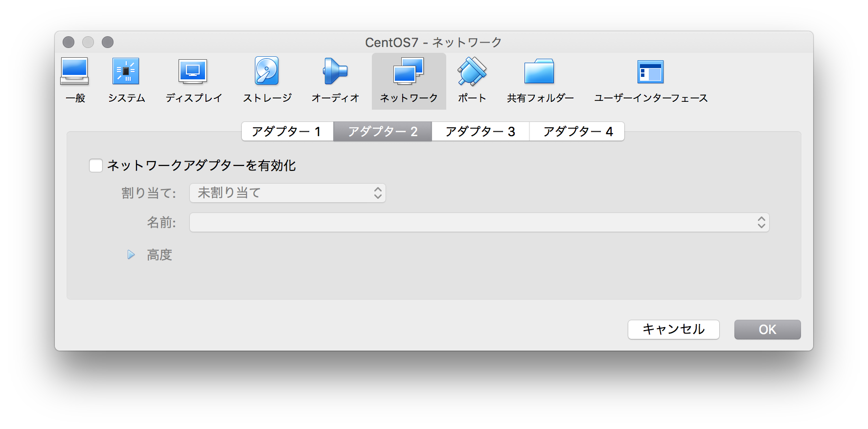Expand the 高度 disclosure triangle
This screenshot has height=429, width=868.
pyautogui.click(x=131, y=255)
